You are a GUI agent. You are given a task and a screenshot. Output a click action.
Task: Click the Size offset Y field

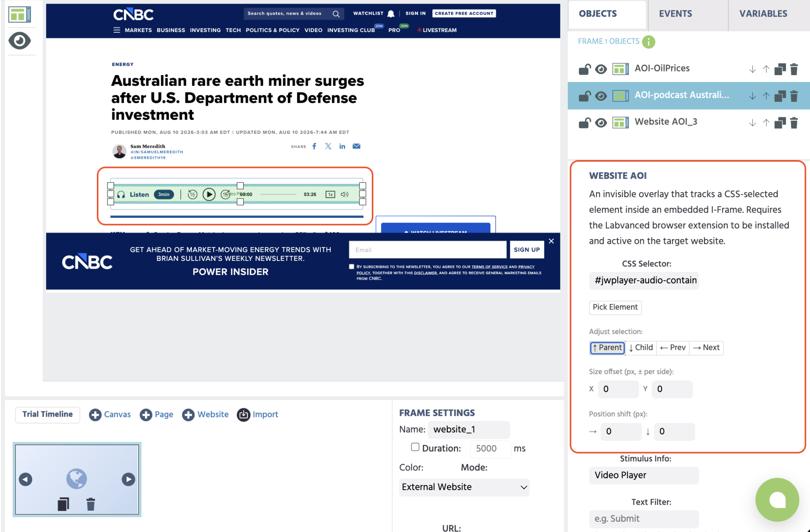tap(672, 389)
